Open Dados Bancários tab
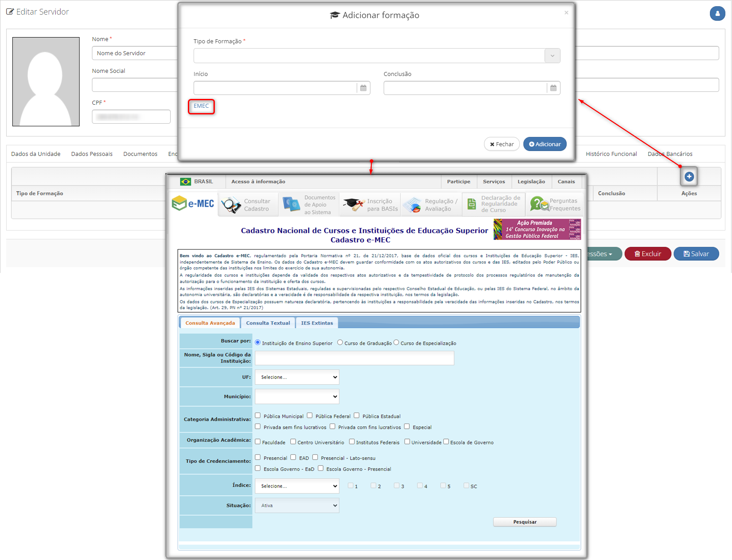 click(670, 154)
